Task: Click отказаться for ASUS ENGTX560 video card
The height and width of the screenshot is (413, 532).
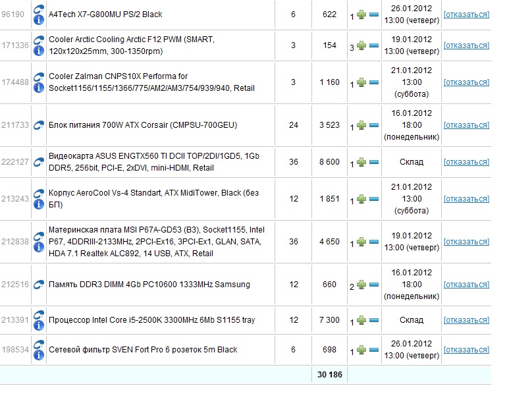Action: pyautogui.click(x=467, y=162)
